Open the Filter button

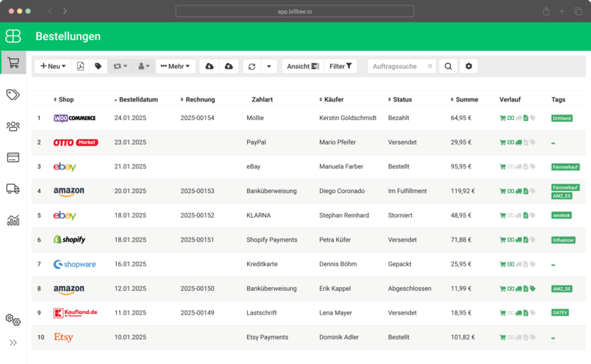(x=340, y=66)
